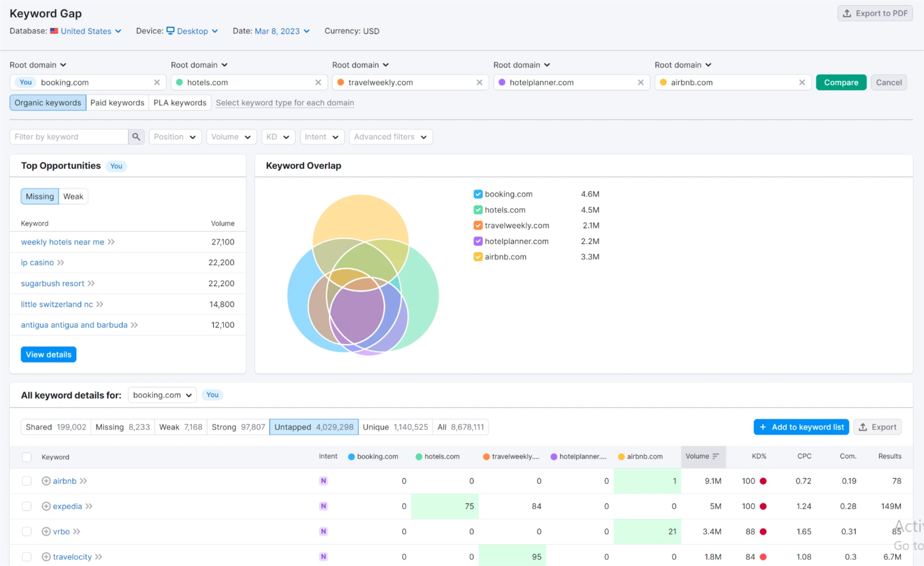Screen dimensions: 924x566
Task: Open SERP arrows next to vrbo keyword
Action: pos(77,531)
